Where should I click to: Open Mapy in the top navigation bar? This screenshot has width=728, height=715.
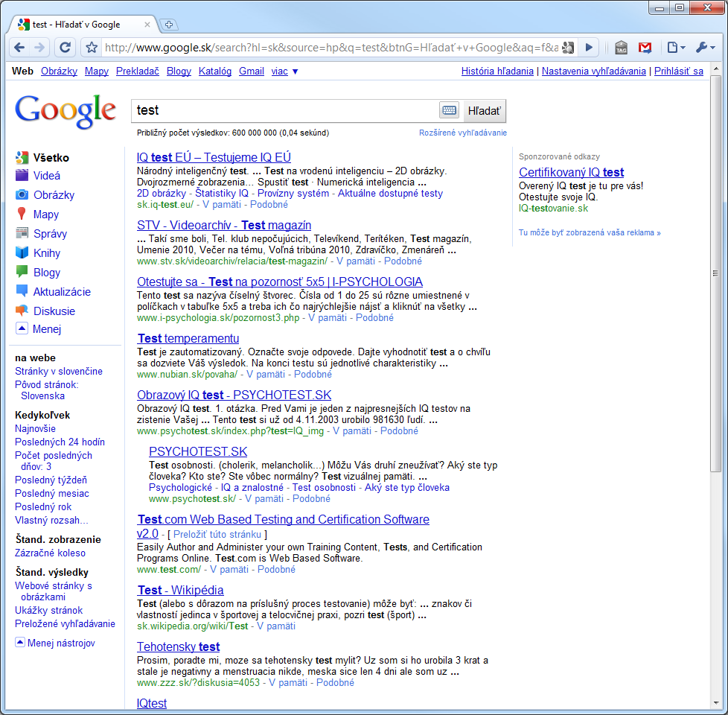coord(97,71)
